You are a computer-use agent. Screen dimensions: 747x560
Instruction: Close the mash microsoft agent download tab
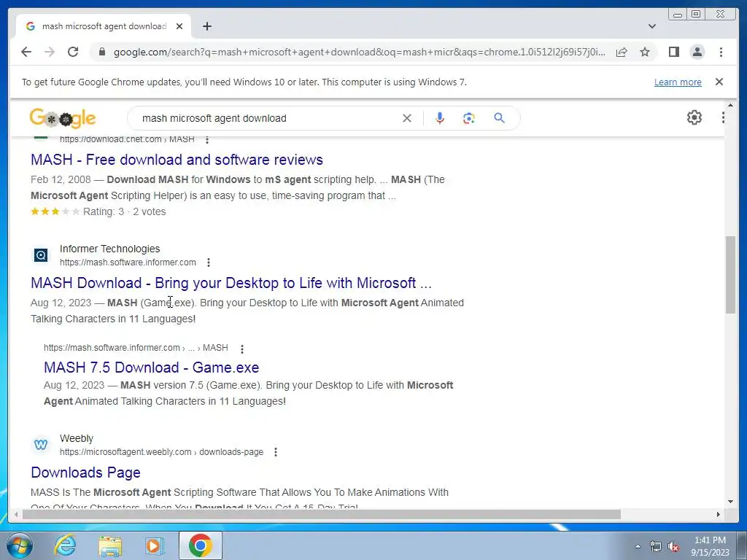click(179, 26)
